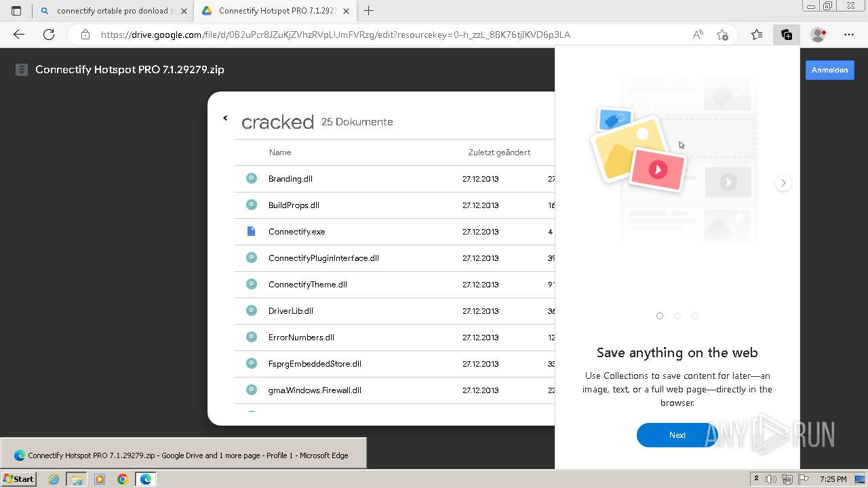Open Branding.dll file row
This screenshot has width=868, height=488.
point(395,179)
